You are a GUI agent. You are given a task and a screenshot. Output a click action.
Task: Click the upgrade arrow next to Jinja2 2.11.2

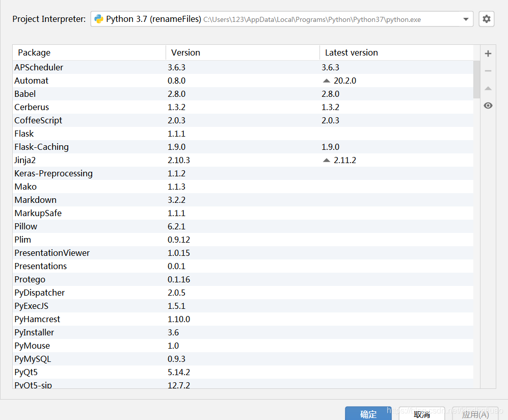tap(327, 160)
